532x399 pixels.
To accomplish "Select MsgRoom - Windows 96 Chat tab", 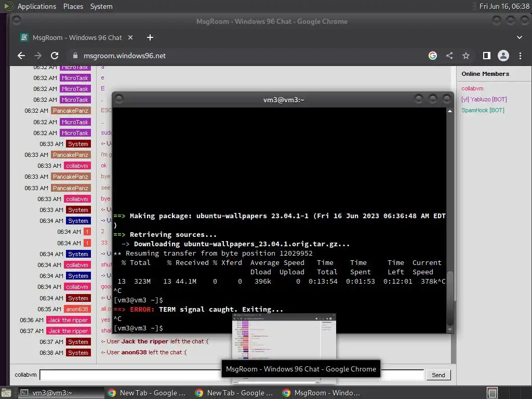I will pos(76,37).
